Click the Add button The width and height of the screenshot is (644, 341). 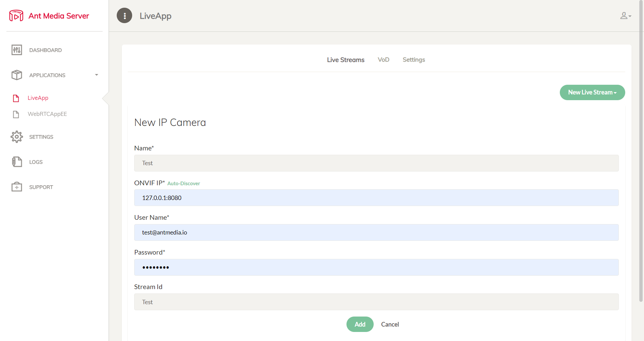(x=360, y=324)
